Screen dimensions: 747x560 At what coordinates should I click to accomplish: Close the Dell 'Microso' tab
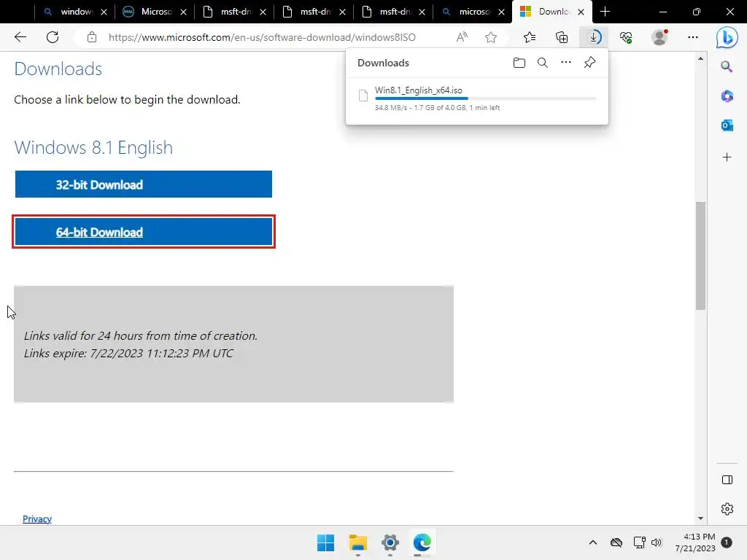pos(183,12)
